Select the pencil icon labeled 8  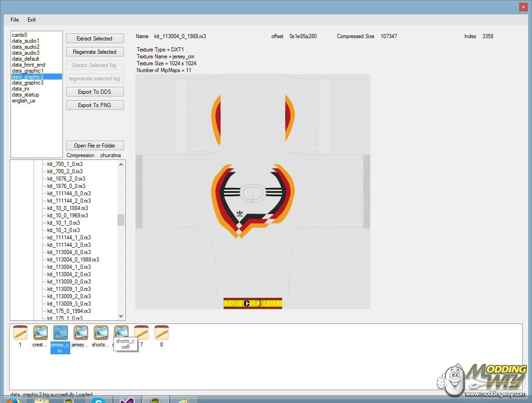pyautogui.click(x=161, y=333)
